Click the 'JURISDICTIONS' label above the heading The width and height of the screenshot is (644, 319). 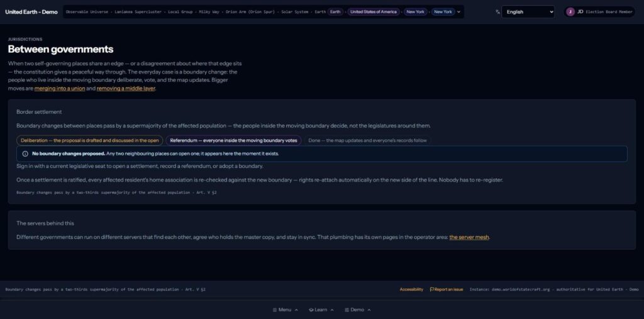[x=25, y=40]
